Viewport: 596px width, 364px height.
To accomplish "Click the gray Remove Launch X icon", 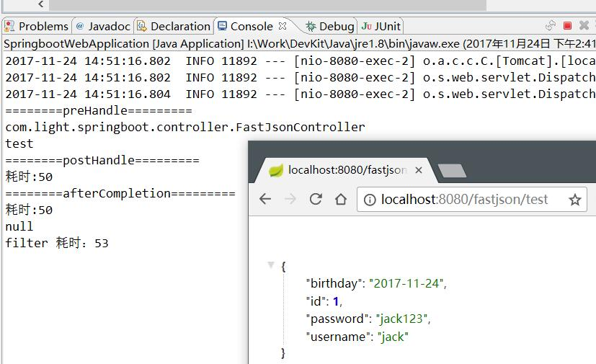I will click(584, 25).
